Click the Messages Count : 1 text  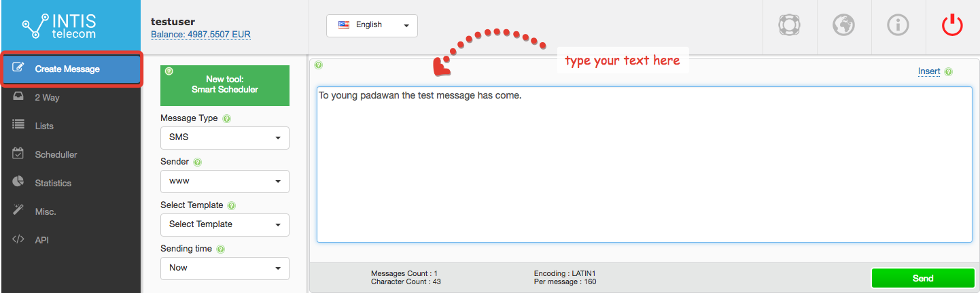pos(404,273)
